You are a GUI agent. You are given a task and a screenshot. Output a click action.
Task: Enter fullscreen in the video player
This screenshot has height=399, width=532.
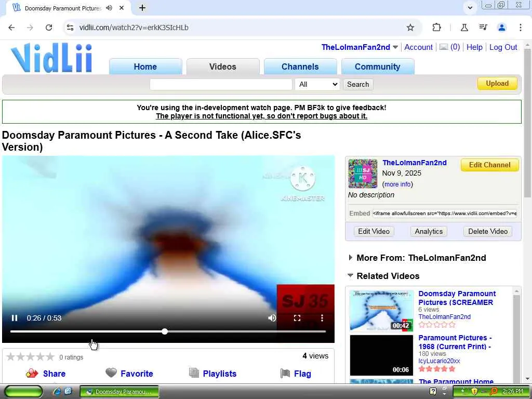297,318
